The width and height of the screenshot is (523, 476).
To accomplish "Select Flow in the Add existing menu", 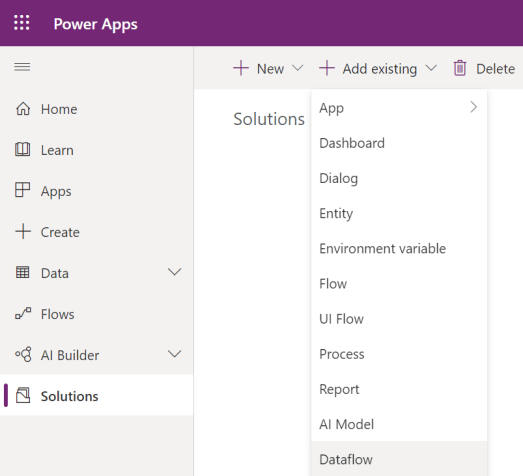I will (x=399, y=284).
